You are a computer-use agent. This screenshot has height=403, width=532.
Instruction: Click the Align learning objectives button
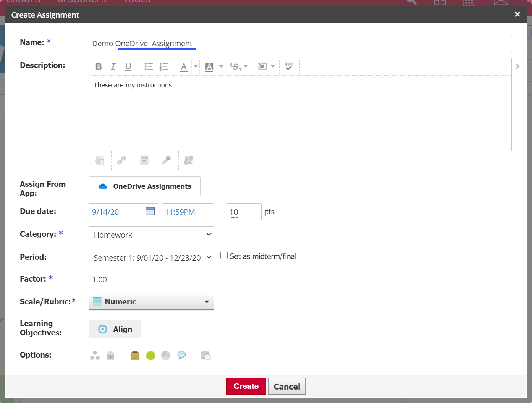pos(115,329)
